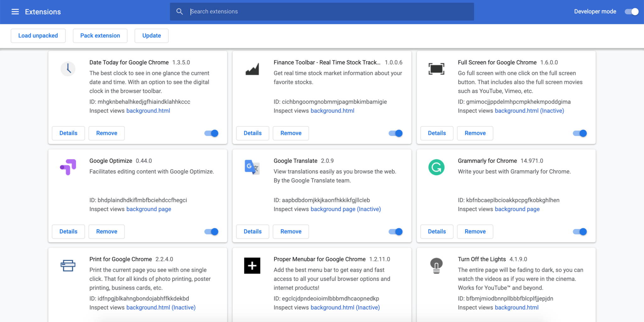Click the Print for Google Chrome printer icon
644x322 pixels.
click(68, 265)
